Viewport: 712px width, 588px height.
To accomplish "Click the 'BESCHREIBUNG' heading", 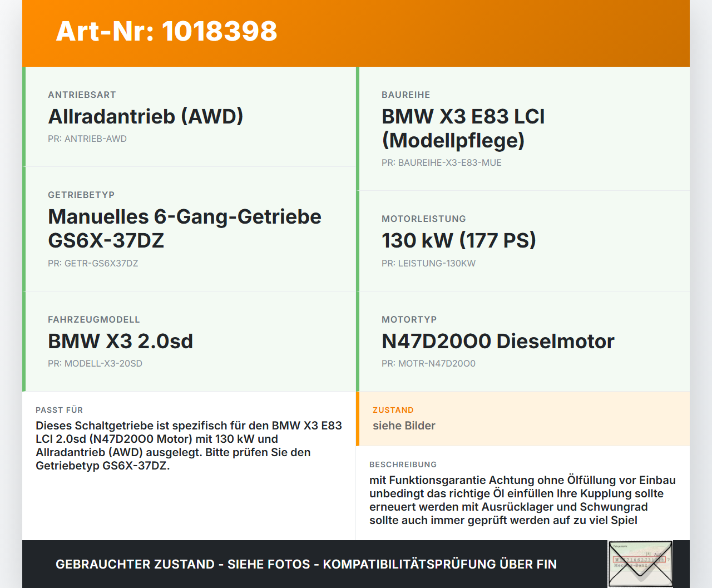I will click(403, 465).
